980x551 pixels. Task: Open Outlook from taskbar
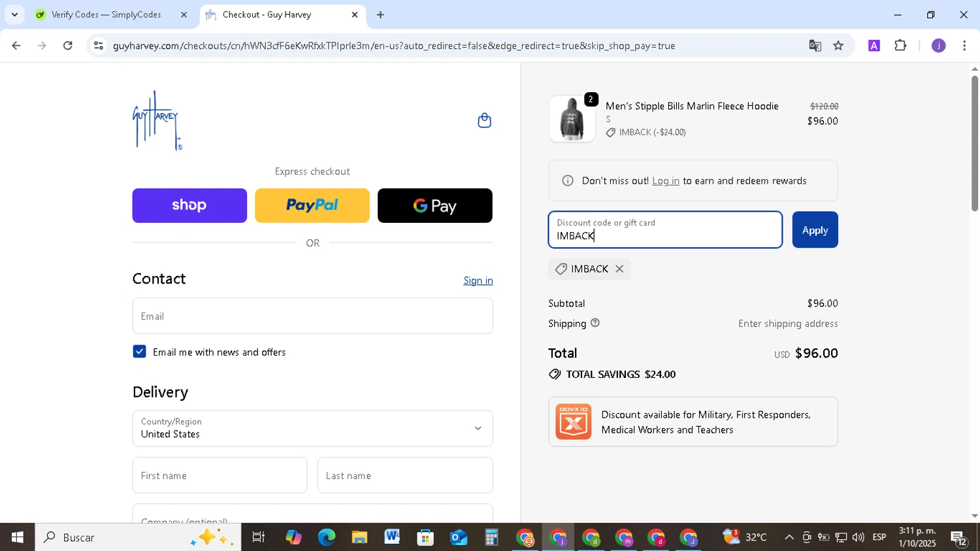pyautogui.click(x=459, y=537)
